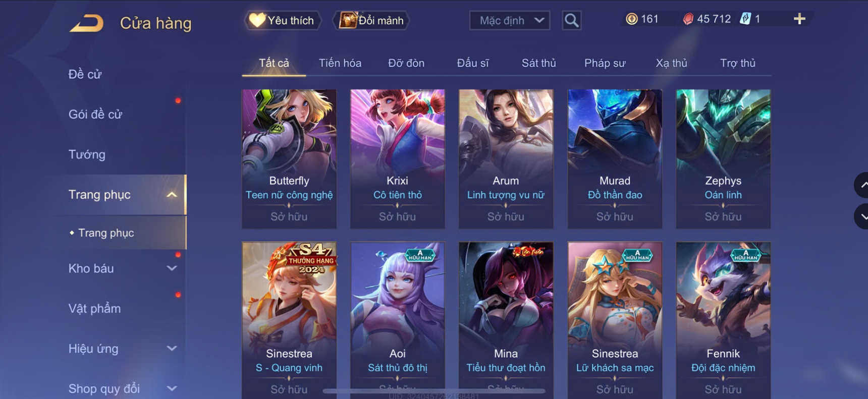Toggle the Yêu thích heart filter
Screen dimensions: 868x399
(x=283, y=21)
